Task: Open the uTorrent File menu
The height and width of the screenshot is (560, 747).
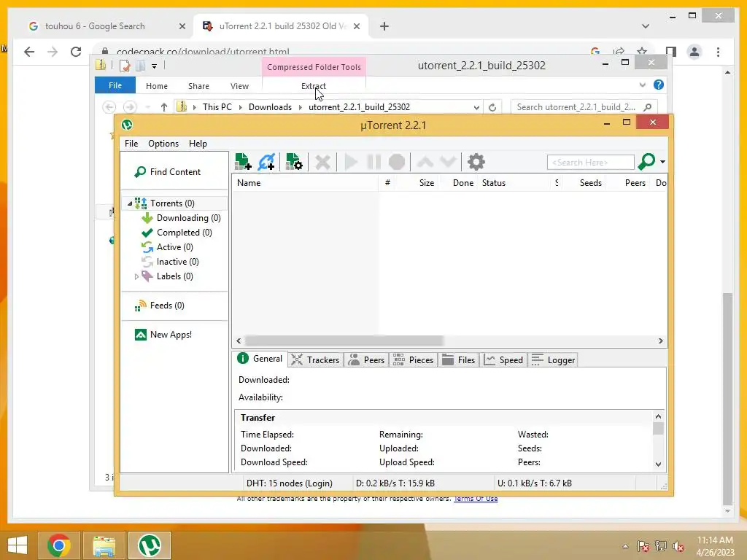Action: tap(131, 144)
